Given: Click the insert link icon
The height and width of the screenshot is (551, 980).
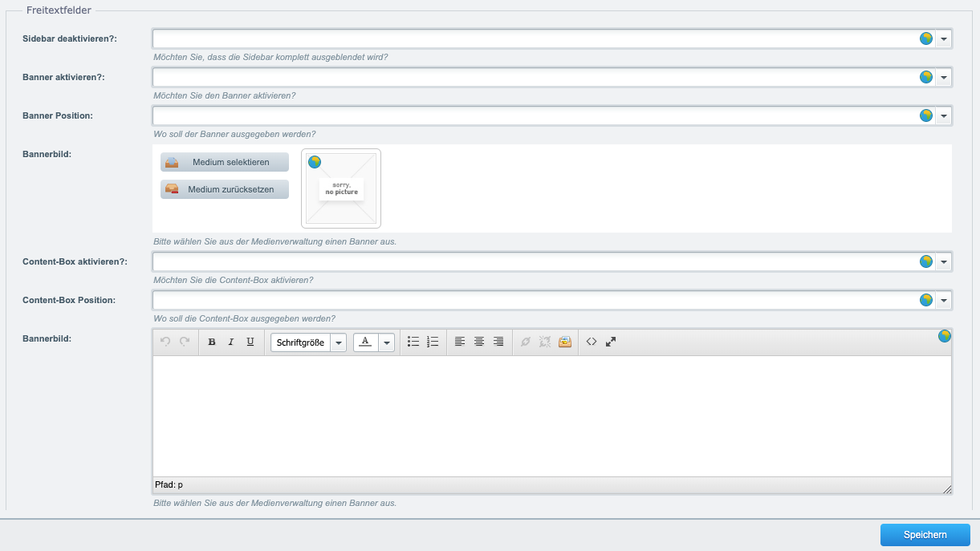Looking at the screenshot, I should [526, 342].
